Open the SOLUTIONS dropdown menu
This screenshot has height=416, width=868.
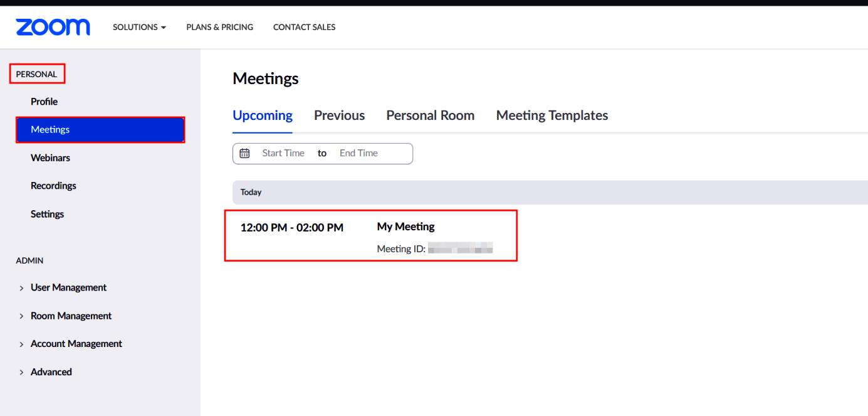click(139, 27)
